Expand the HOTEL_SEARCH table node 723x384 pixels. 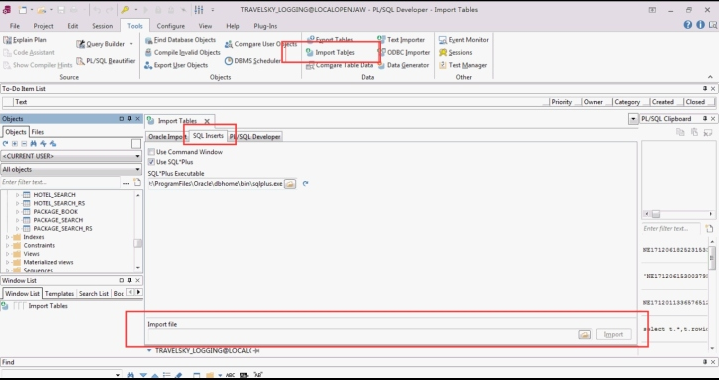tap(18, 195)
